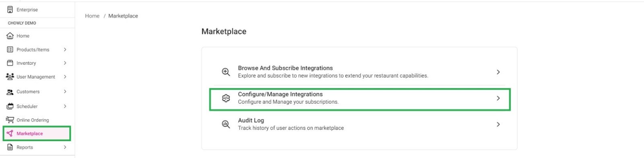The height and width of the screenshot is (158, 644).
Task: Click the Scheduler calendar icon
Action: [x=10, y=106]
